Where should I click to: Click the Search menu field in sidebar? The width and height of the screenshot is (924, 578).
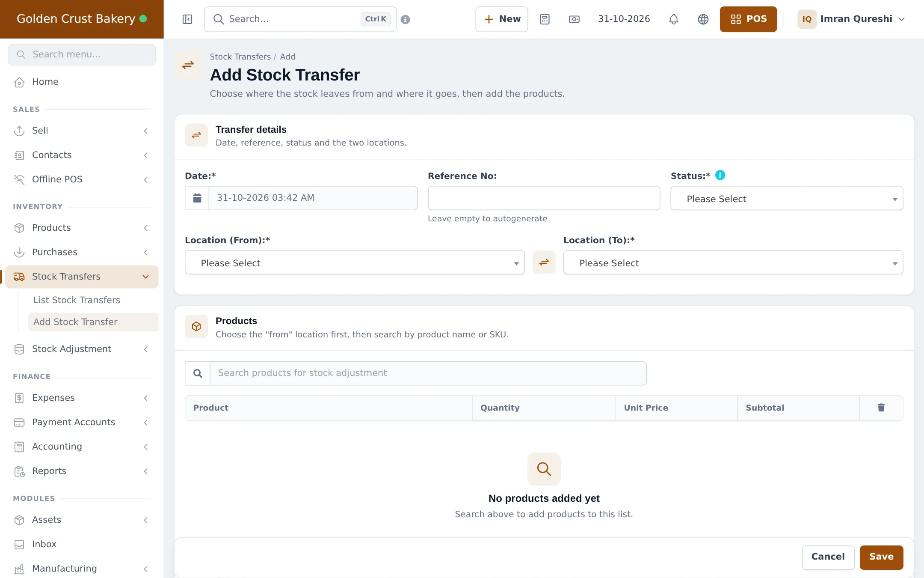[x=82, y=54]
